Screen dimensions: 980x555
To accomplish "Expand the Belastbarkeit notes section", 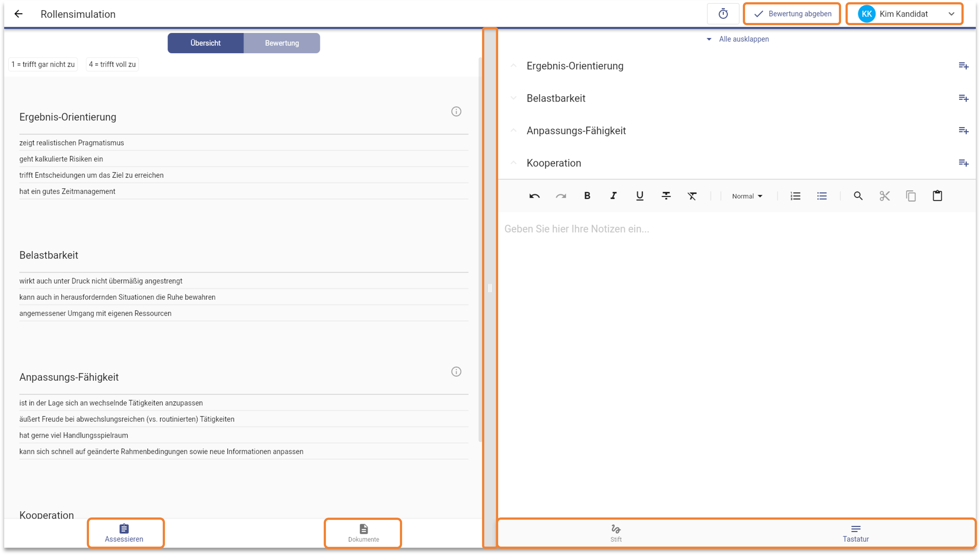I will tap(513, 98).
